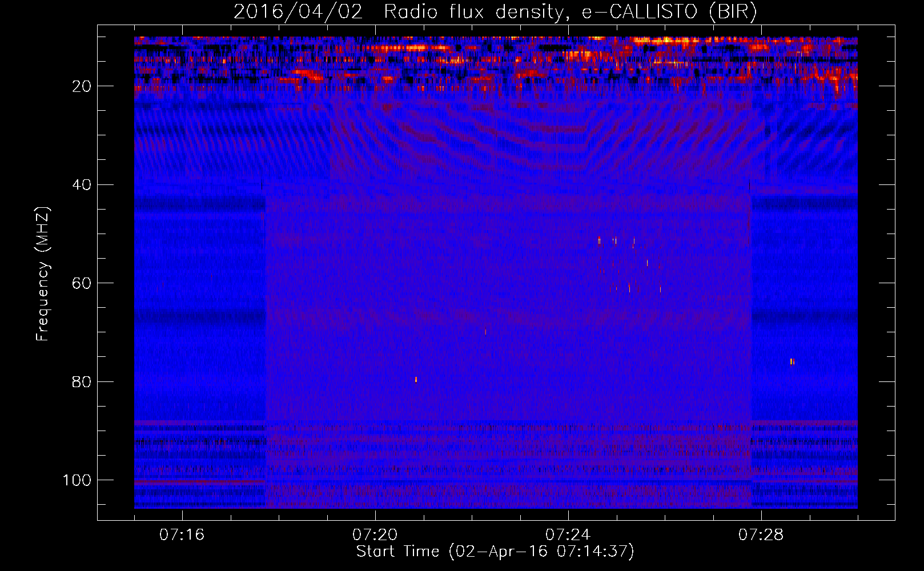
Task: Click the orange spot near 76 MHz after 07:28
Action: pos(792,361)
